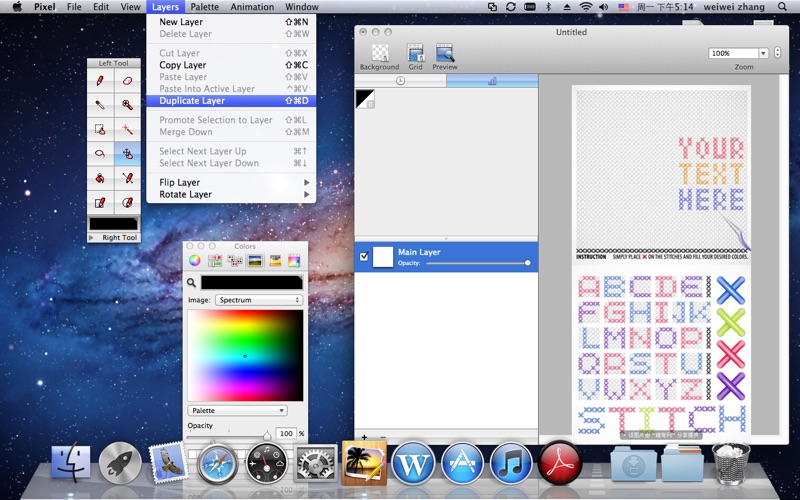Select the highlighted Move tool
This screenshot has width=800, height=500.
(x=128, y=154)
